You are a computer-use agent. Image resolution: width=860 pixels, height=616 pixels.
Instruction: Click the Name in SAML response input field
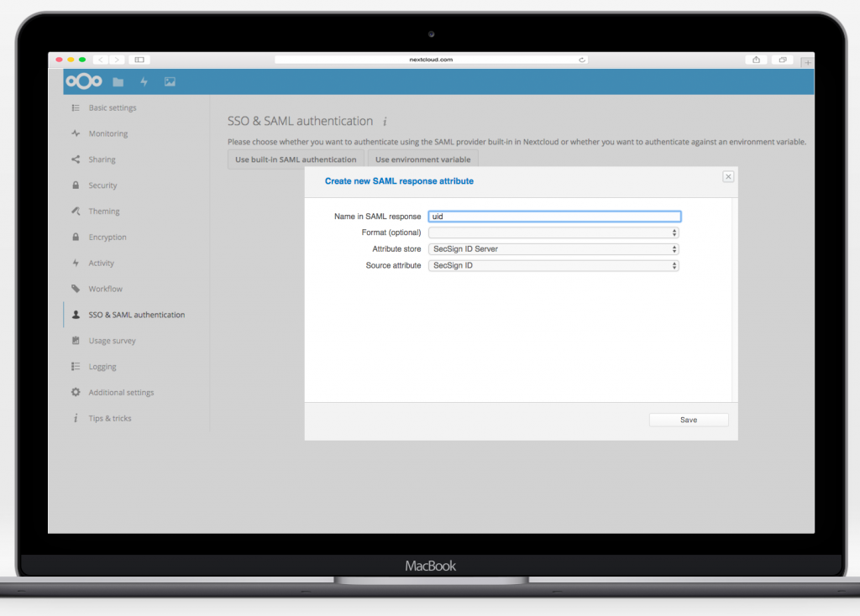click(x=554, y=216)
